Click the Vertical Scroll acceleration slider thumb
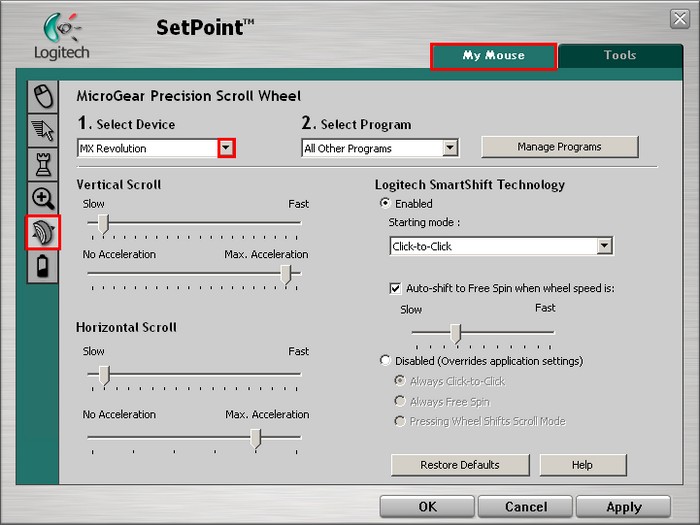 pos(286,274)
